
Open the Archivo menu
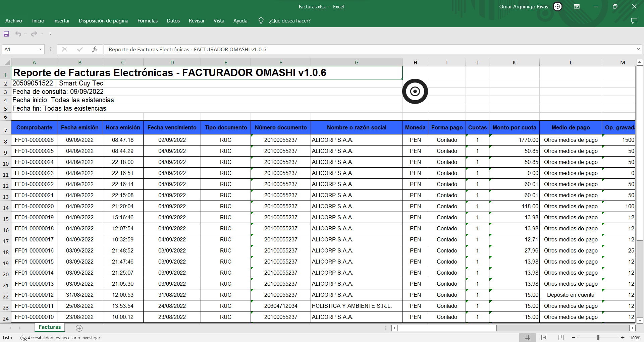[14, 21]
